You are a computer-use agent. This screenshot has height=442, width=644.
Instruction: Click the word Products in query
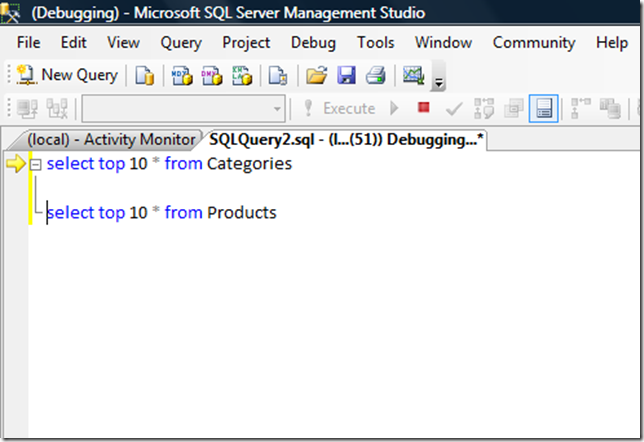242,213
